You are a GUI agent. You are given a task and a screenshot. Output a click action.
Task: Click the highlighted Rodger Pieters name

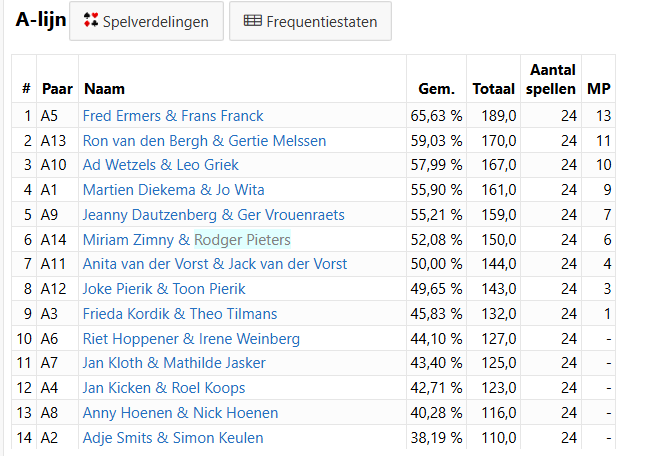pos(242,240)
